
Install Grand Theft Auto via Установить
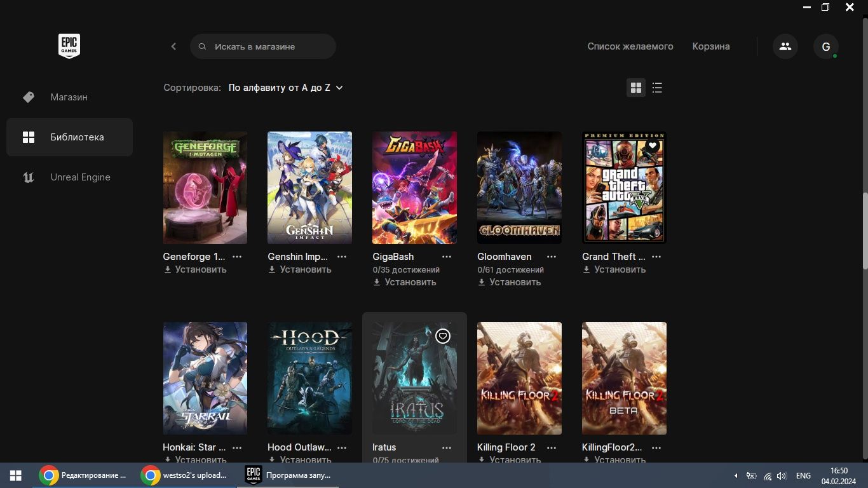pos(614,269)
